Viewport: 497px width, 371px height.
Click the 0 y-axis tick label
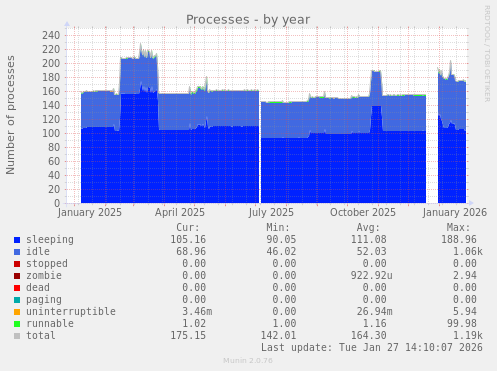click(x=57, y=203)
